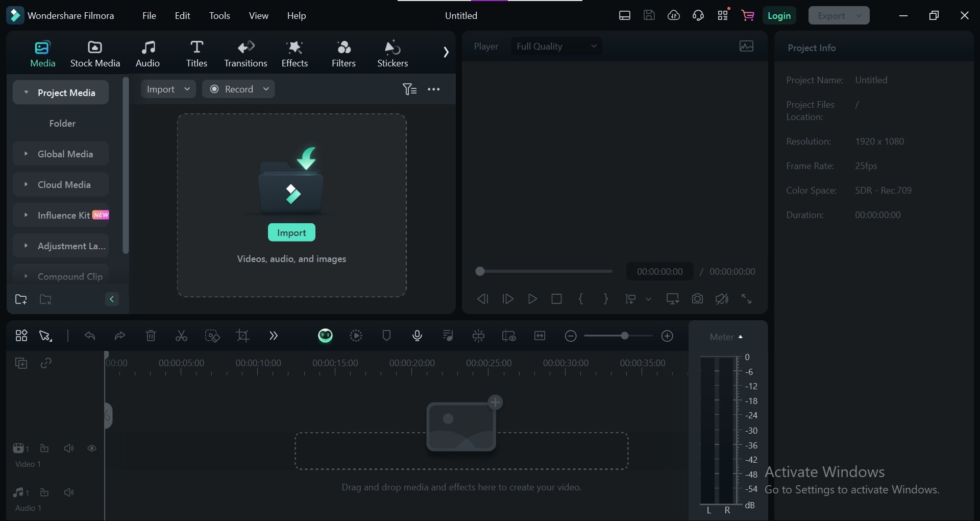Click the Play button

pyautogui.click(x=532, y=299)
